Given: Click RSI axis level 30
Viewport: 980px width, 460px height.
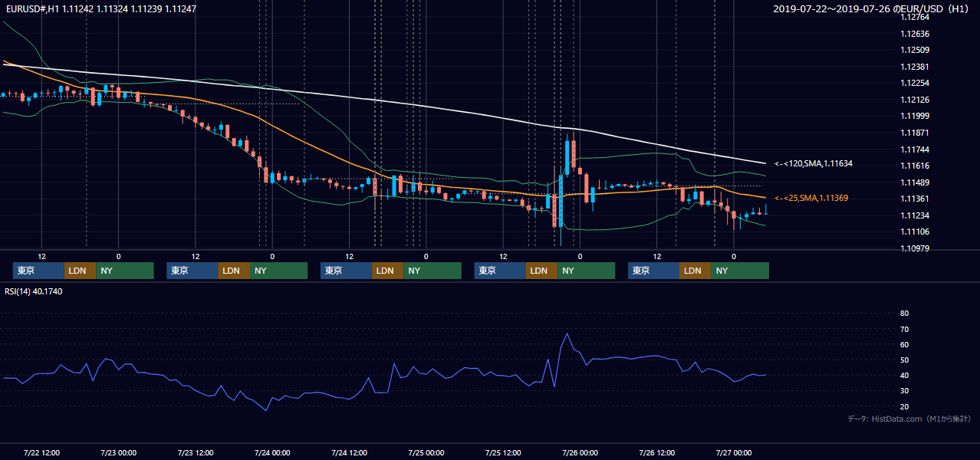Looking at the screenshot, I should [904, 391].
